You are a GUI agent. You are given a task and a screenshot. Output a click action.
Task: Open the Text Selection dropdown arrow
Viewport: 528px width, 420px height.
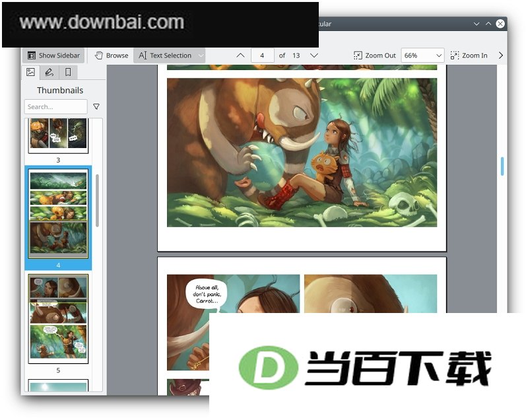[201, 55]
